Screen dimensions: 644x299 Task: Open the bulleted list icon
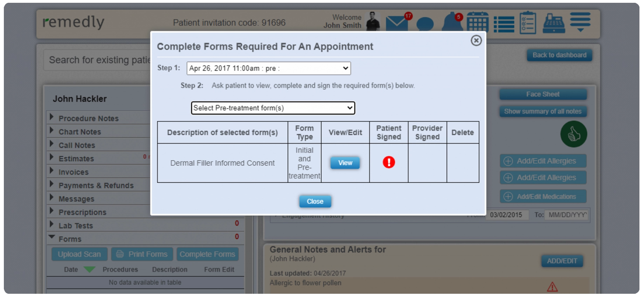pyautogui.click(x=504, y=24)
